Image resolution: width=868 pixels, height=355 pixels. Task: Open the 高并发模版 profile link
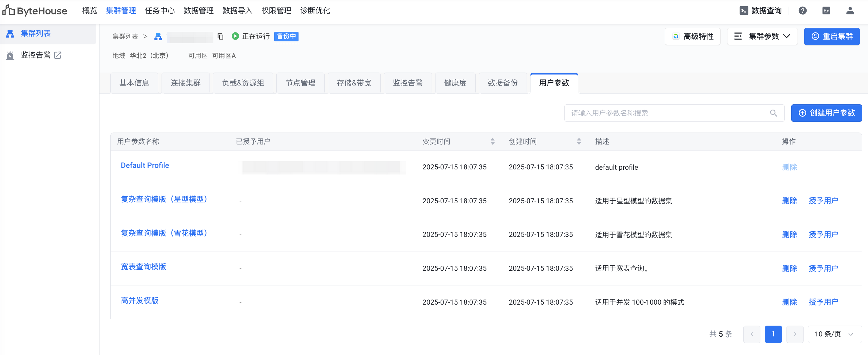139,300
